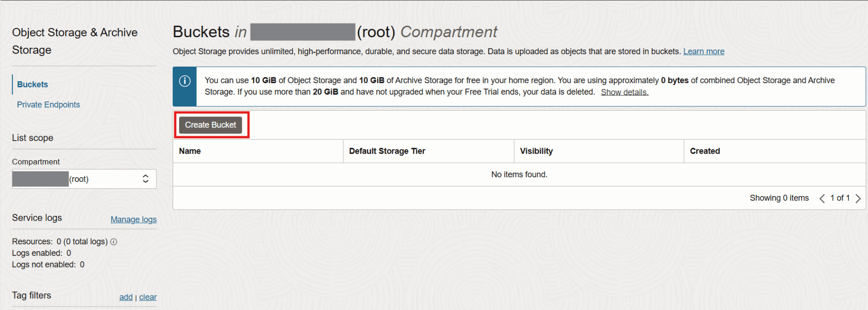
Task: Click the Name column header
Action: (190, 151)
